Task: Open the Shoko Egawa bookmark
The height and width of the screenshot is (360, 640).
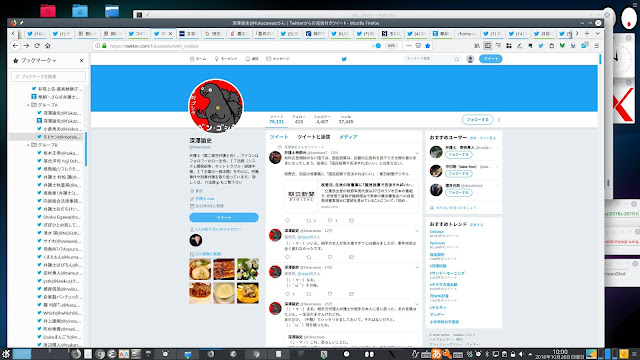Action: pyautogui.click(x=60, y=217)
